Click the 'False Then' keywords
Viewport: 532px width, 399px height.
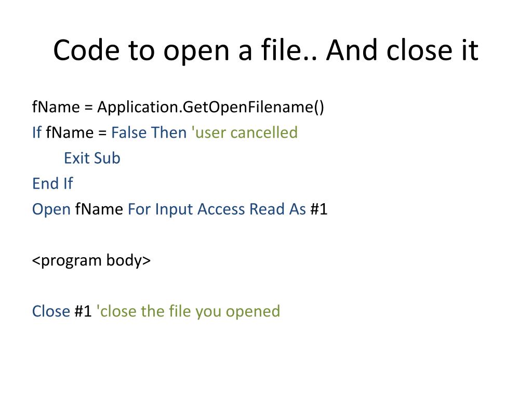(149, 132)
